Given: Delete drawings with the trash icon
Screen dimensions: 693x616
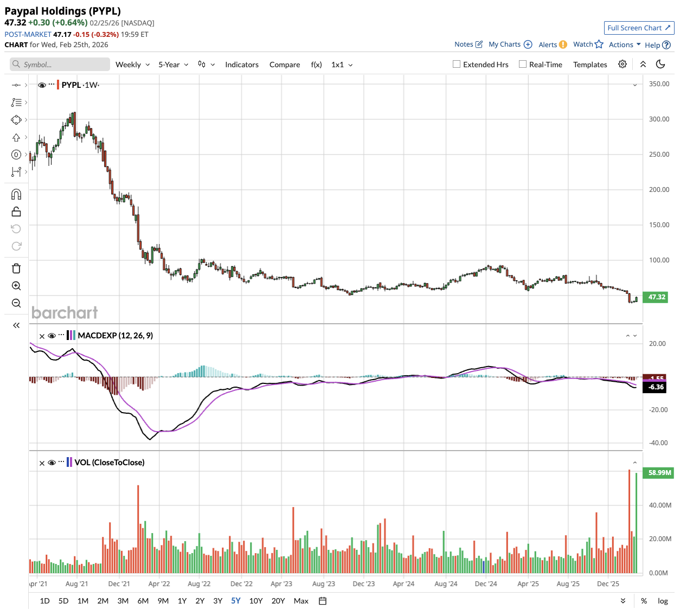Looking at the screenshot, I should tap(16, 268).
